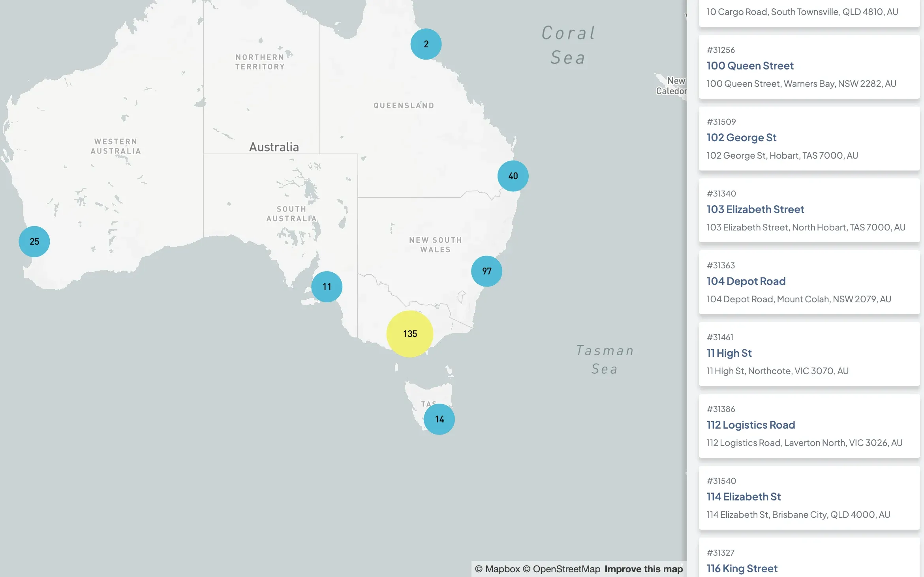The height and width of the screenshot is (577, 924).
Task: Click the ID #31256 label
Action: pyautogui.click(x=721, y=50)
